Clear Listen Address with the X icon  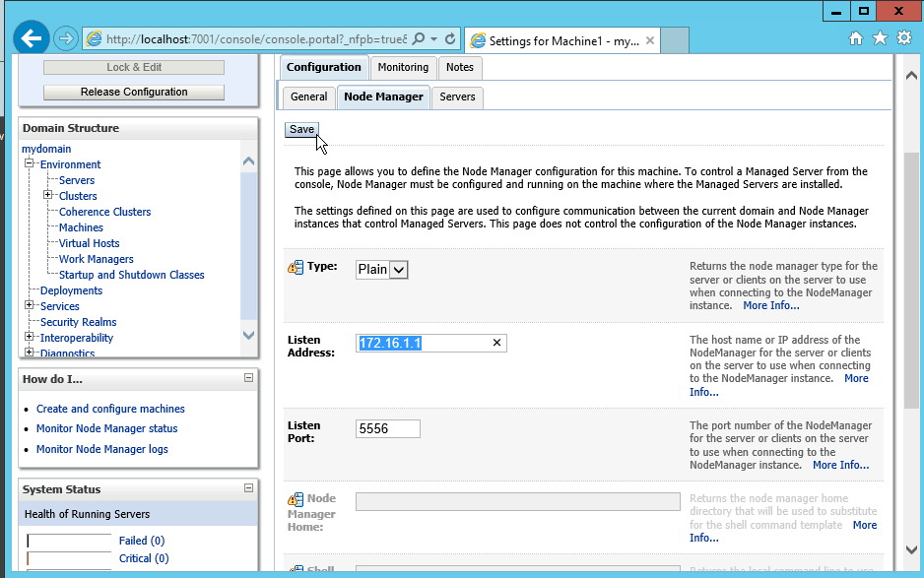pyautogui.click(x=496, y=343)
